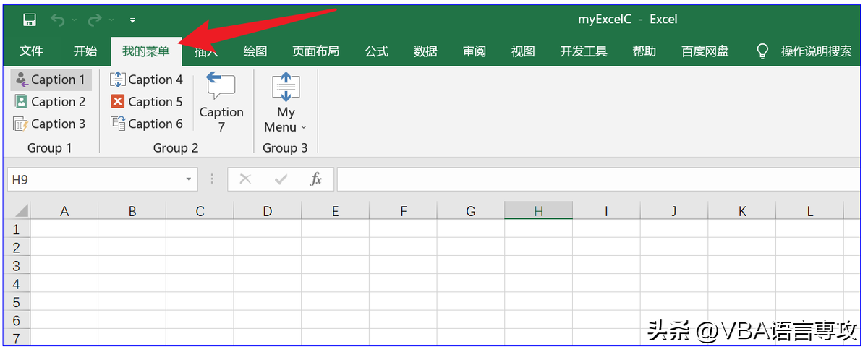Click the Caption 1 button

point(51,80)
